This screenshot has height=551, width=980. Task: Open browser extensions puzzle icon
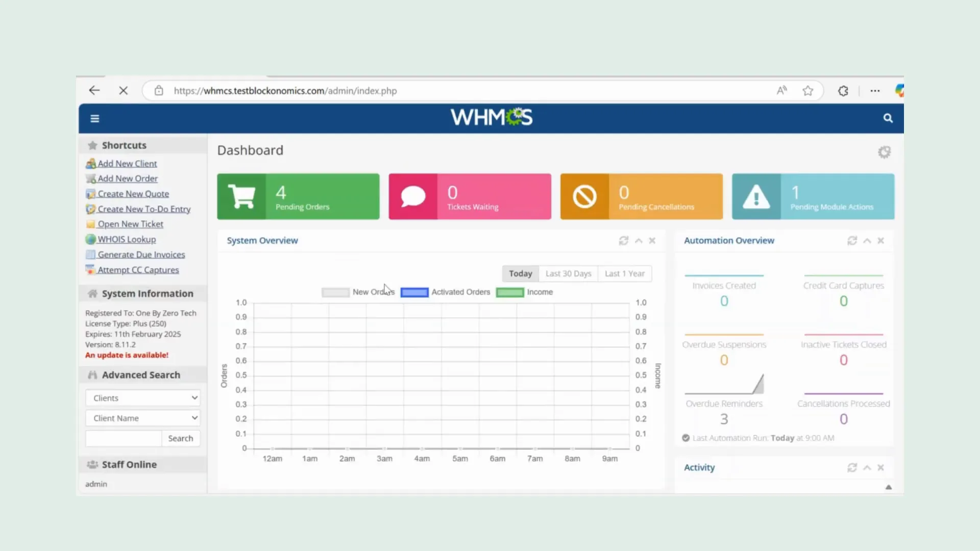tap(843, 90)
